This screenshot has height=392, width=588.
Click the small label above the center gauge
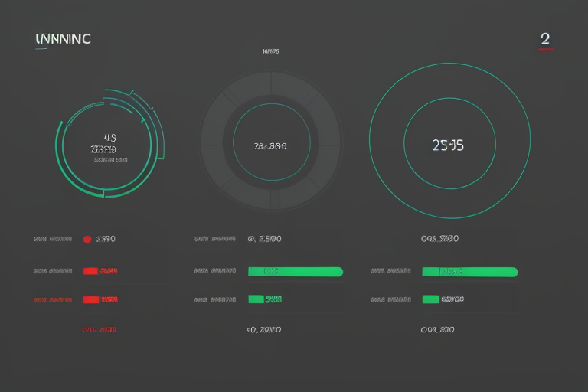pos(270,52)
